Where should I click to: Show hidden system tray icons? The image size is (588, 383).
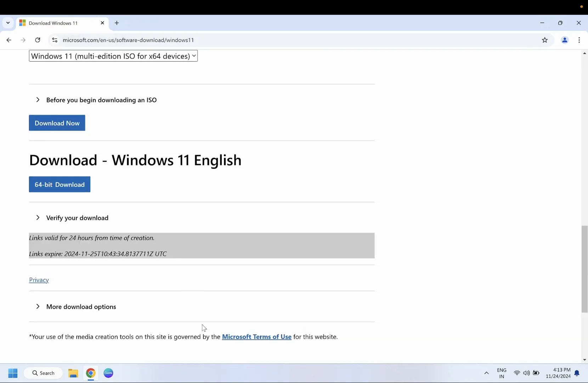pyautogui.click(x=486, y=373)
